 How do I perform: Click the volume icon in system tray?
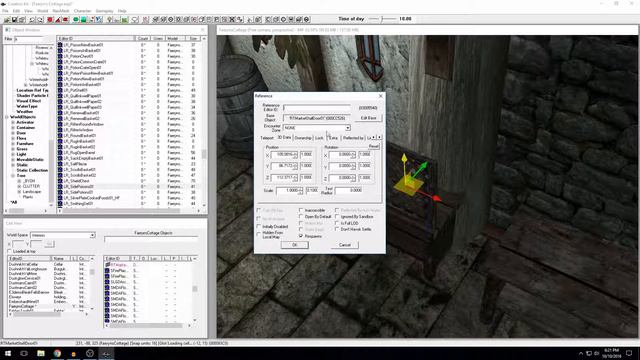tap(596, 353)
